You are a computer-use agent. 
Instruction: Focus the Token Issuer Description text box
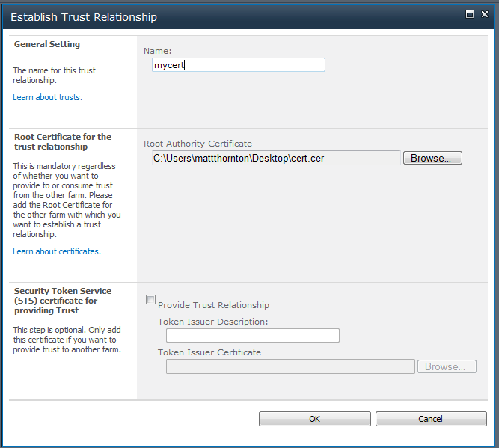click(253, 335)
